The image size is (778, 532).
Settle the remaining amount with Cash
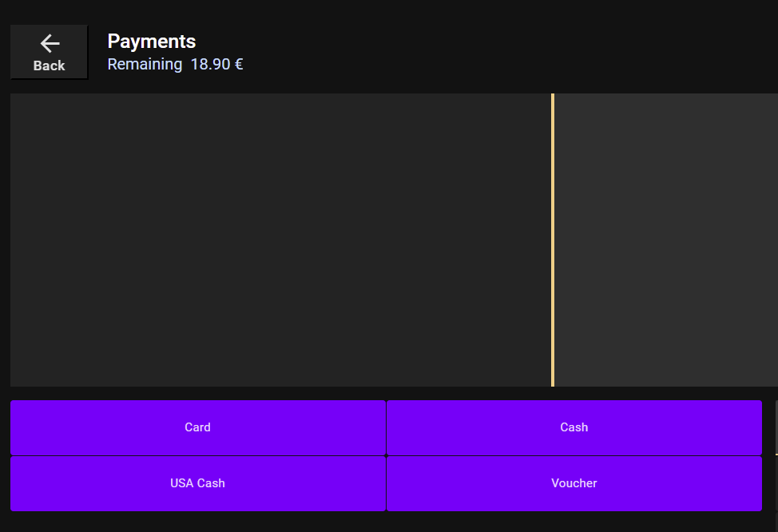tap(574, 427)
